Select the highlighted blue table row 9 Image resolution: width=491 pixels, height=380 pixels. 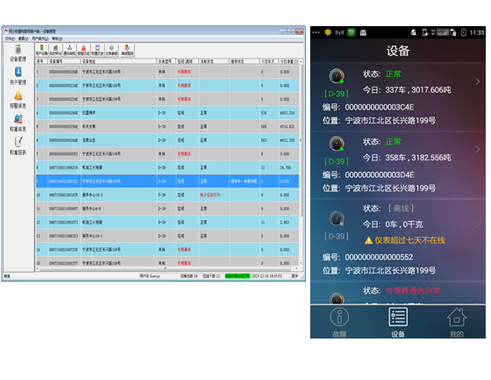[x=167, y=181]
